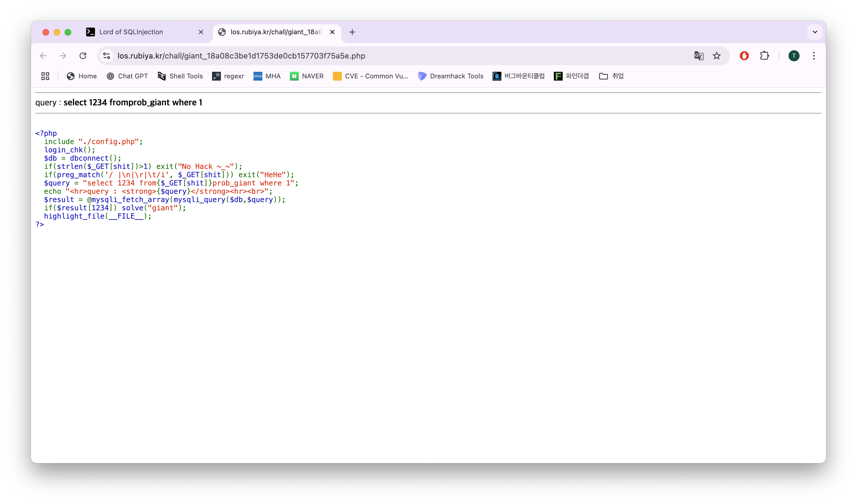This screenshot has width=857, height=504.
Task: Open the red ad blocker extension
Action: (x=744, y=56)
